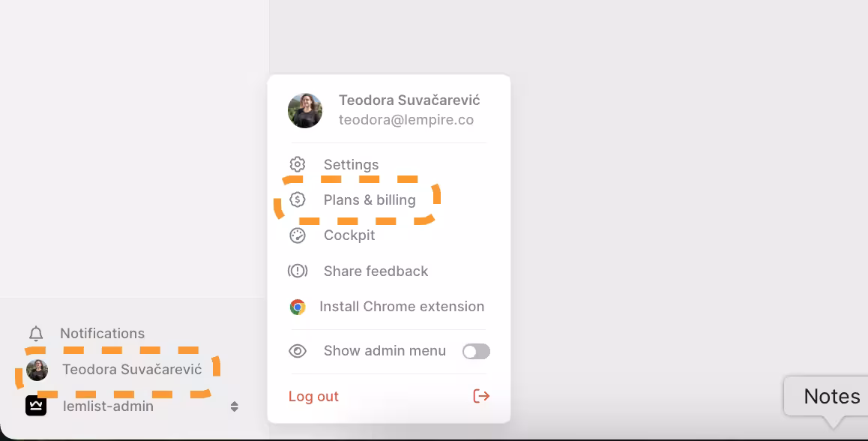Open Cockpit via its gauge icon

[298, 235]
